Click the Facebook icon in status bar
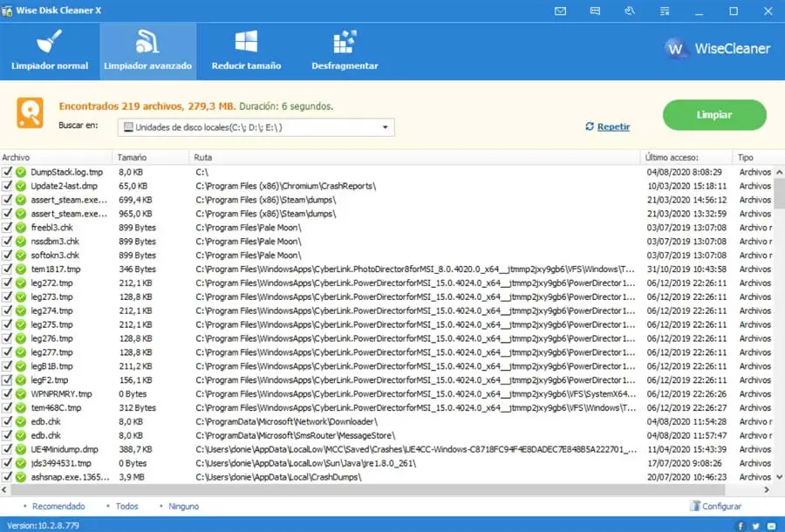 (741, 526)
